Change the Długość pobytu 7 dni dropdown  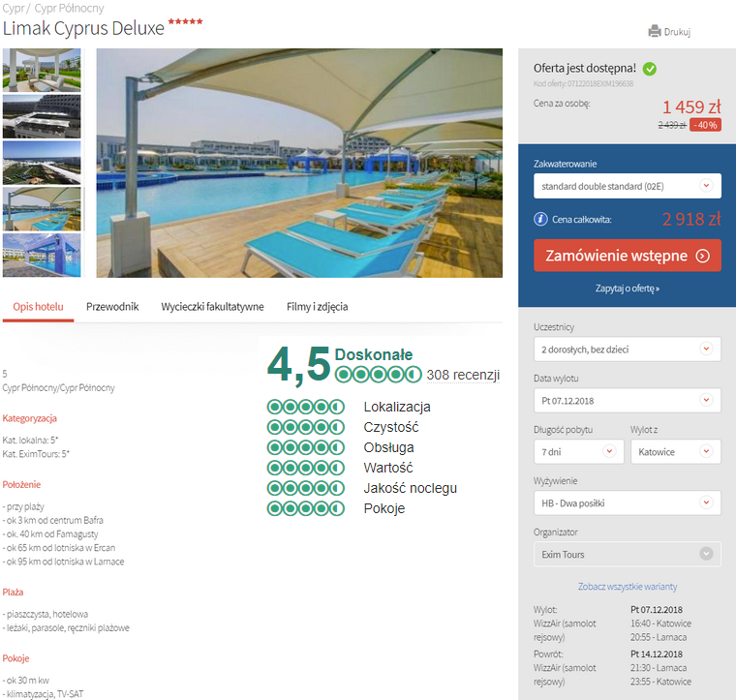point(578,451)
